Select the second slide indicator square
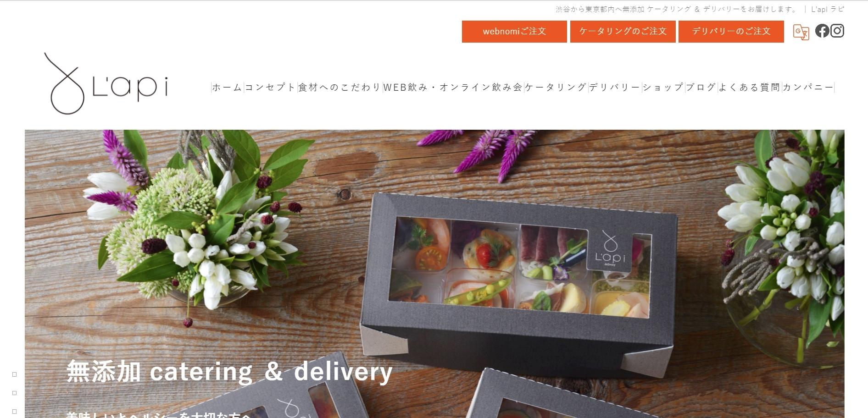The image size is (868, 418). click(14, 393)
